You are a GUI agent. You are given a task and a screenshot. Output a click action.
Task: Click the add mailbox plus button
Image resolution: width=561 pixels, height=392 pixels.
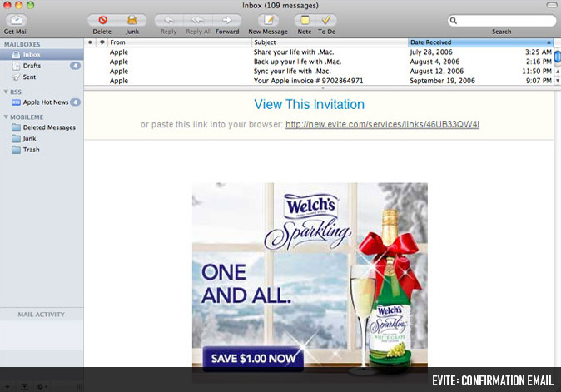pos(7,387)
